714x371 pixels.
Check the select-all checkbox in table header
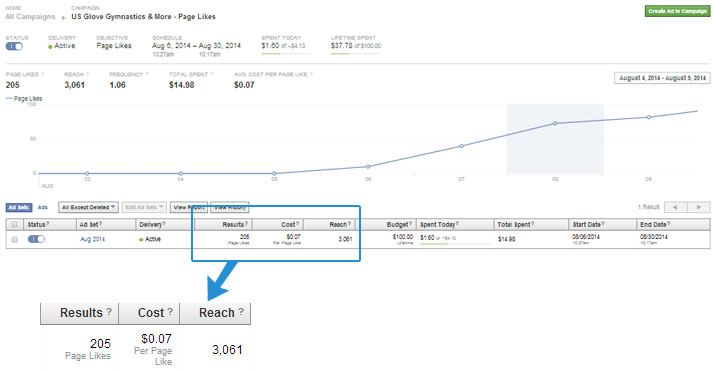click(15, 224)
